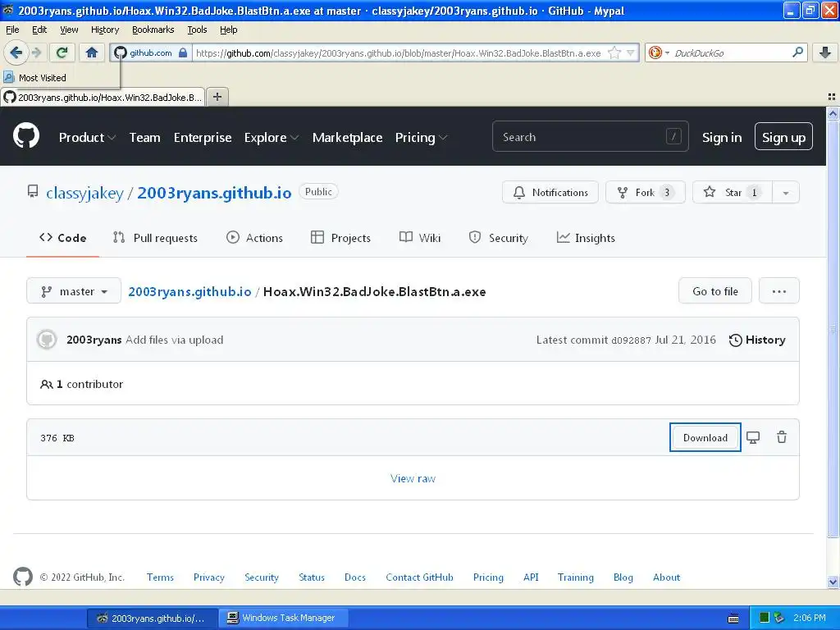840x630 pixels.
Task: Open the History menu
Action: point(105,30)
